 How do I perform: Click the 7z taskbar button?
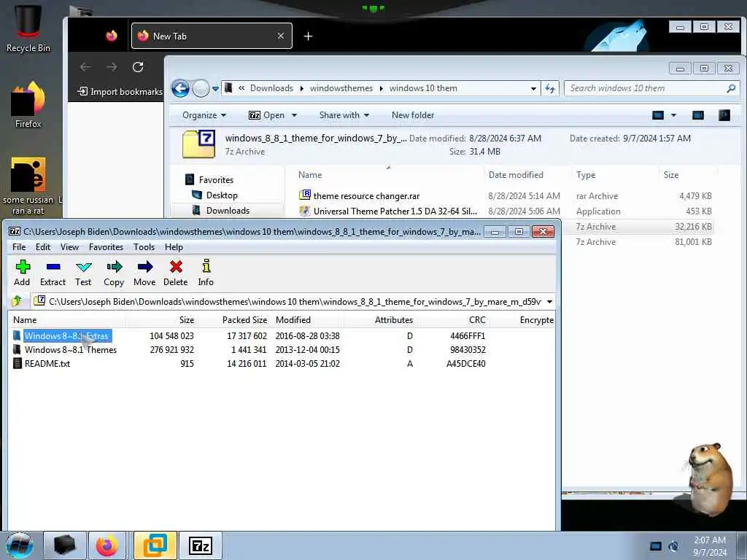tap(200, 545)
